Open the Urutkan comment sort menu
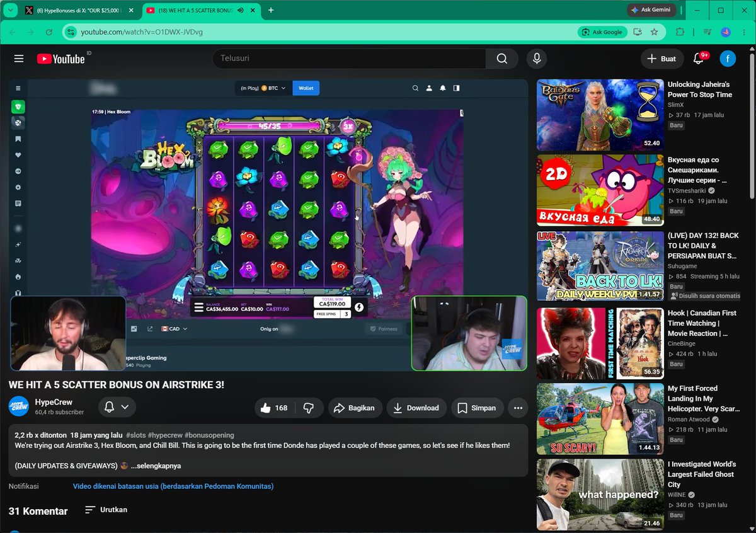This screenshot has height=533, width=756. pyautogui.click(x=106, y=510)
